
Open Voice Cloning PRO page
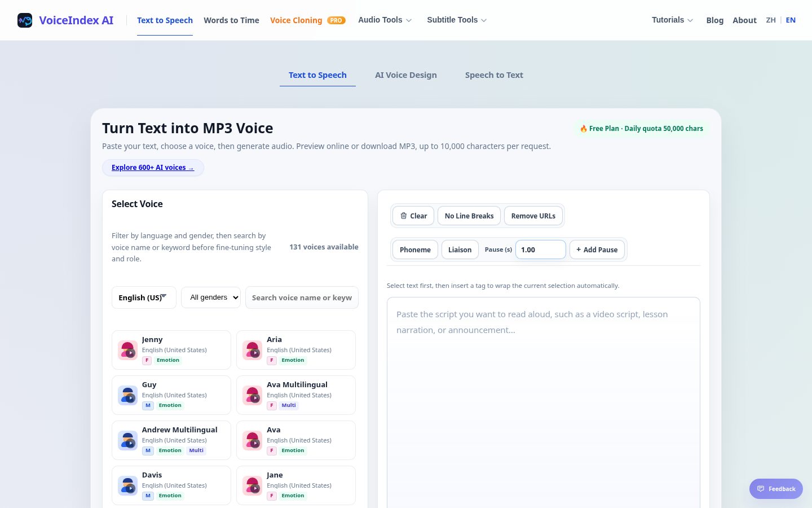308,20
